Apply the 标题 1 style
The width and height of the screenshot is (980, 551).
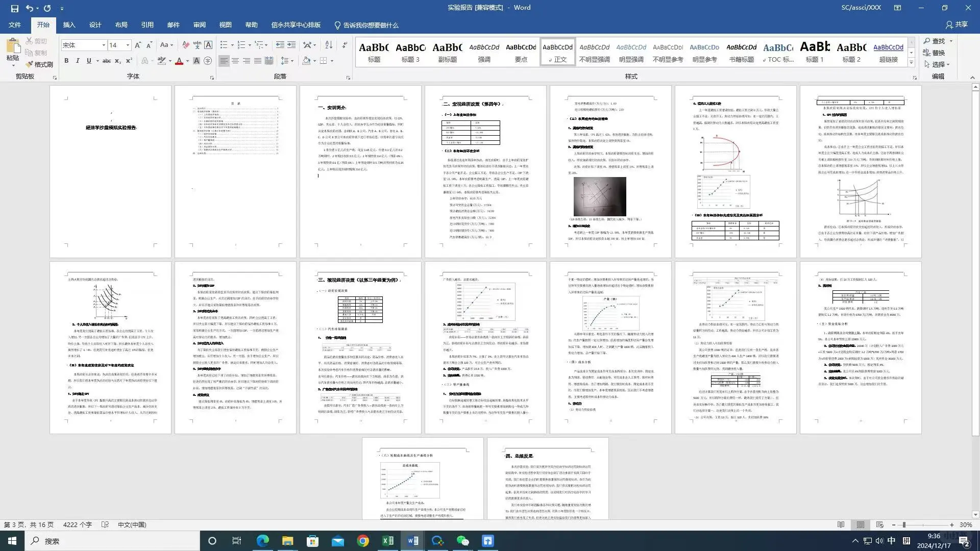click(x=815, y=52)
